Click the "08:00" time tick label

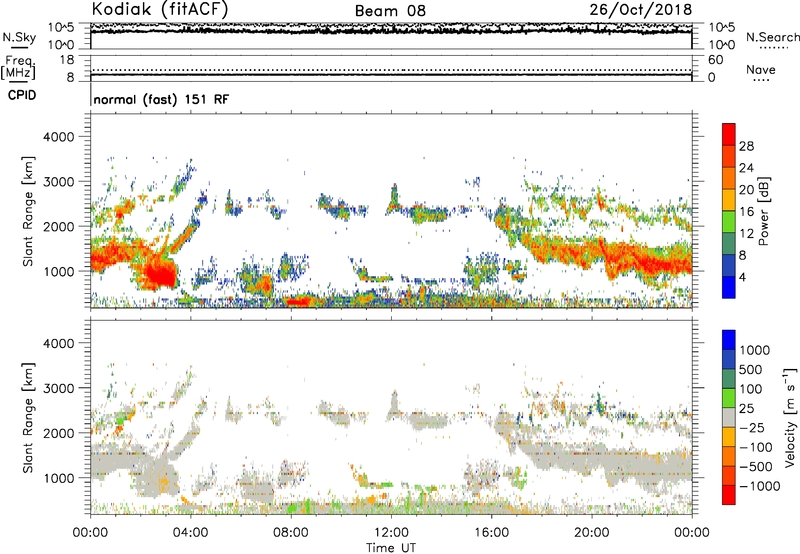coord(290,533)
